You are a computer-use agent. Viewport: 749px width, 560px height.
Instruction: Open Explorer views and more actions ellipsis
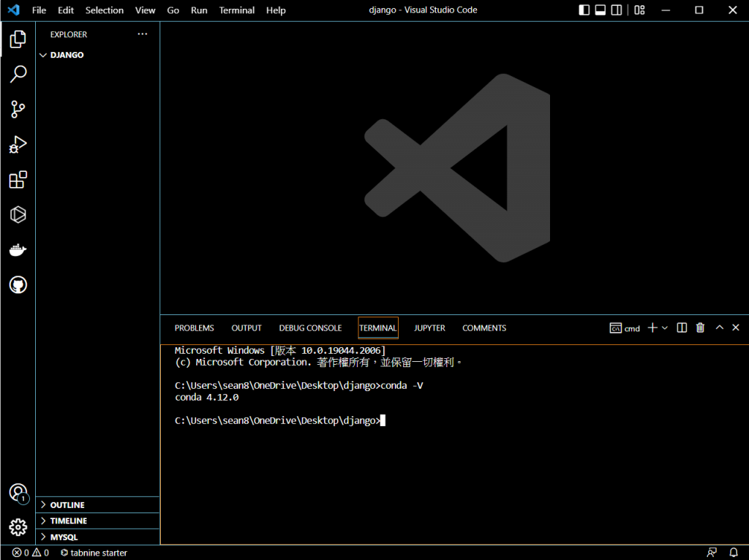click(143, 34)
